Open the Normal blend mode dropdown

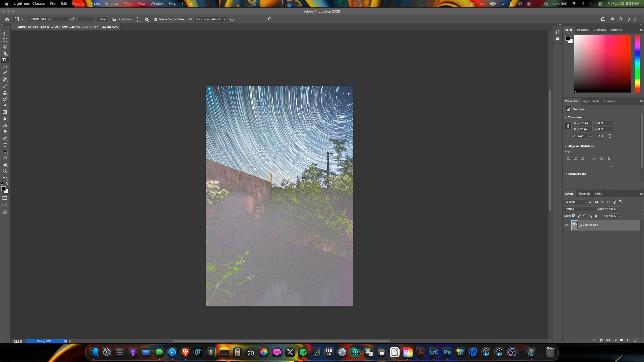pyautogui.click(x=580, y=209)
